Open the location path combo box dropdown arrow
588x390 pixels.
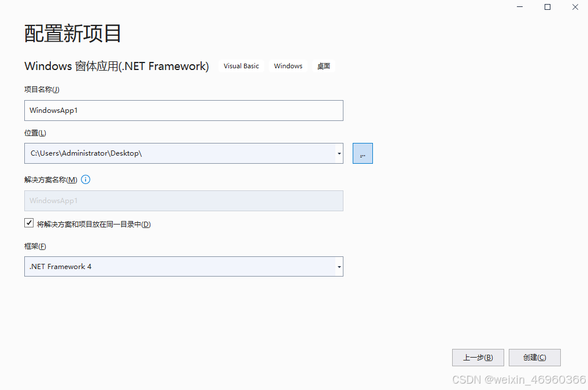pos(339,153)
